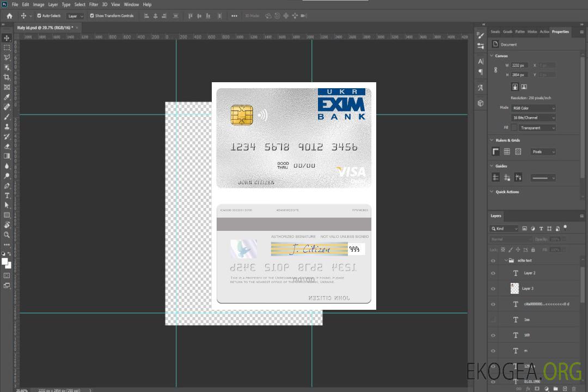The height and width of the screenshot is (392, 588).
Task: Select the Gradient tool
Action: (x=7, y=156)
